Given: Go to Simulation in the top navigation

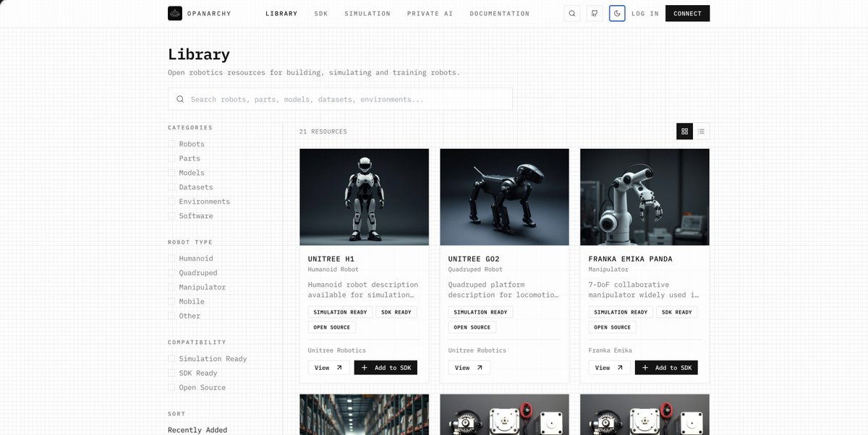Looking at the screenshot, I should pos(367,14).
